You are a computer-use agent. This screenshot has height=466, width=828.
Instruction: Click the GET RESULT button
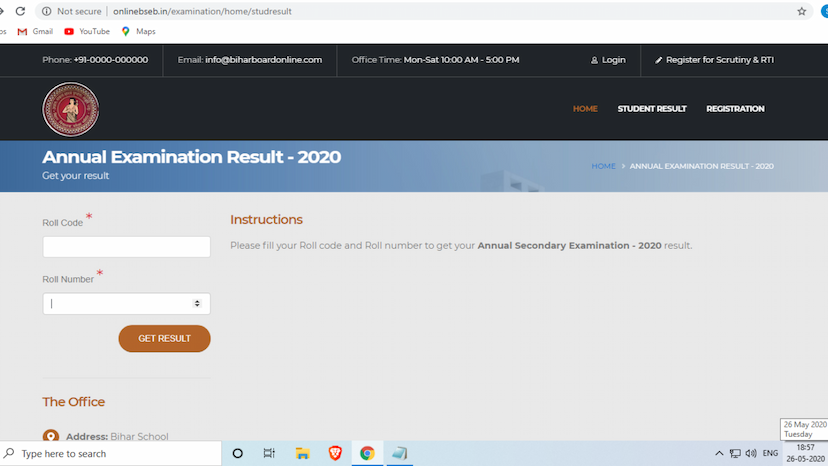point(164,339)
